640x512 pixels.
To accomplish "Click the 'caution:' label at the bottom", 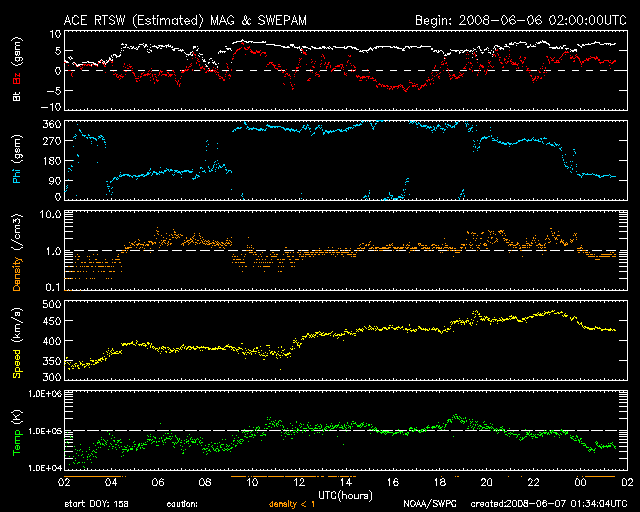I will [182, 504].
